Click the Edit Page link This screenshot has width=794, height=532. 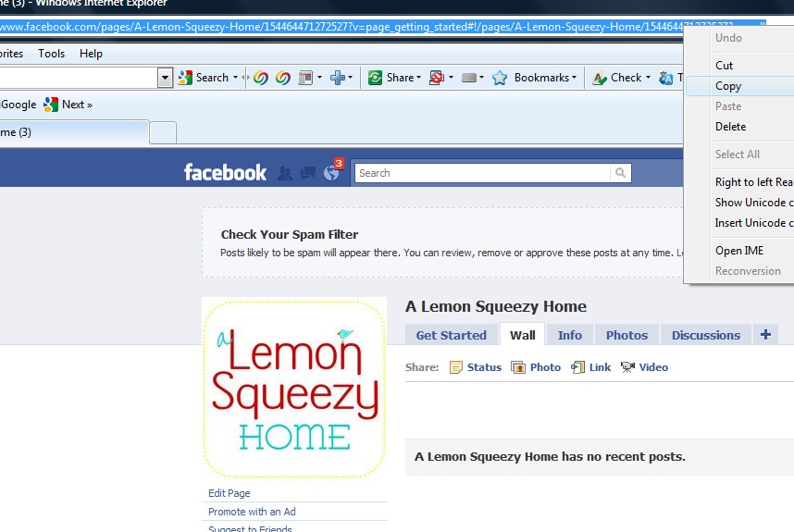tap(229, 493)
